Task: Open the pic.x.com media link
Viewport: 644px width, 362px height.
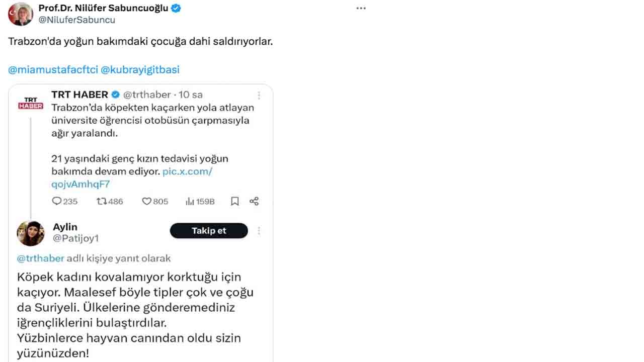Action: click(x=187, y=171)
